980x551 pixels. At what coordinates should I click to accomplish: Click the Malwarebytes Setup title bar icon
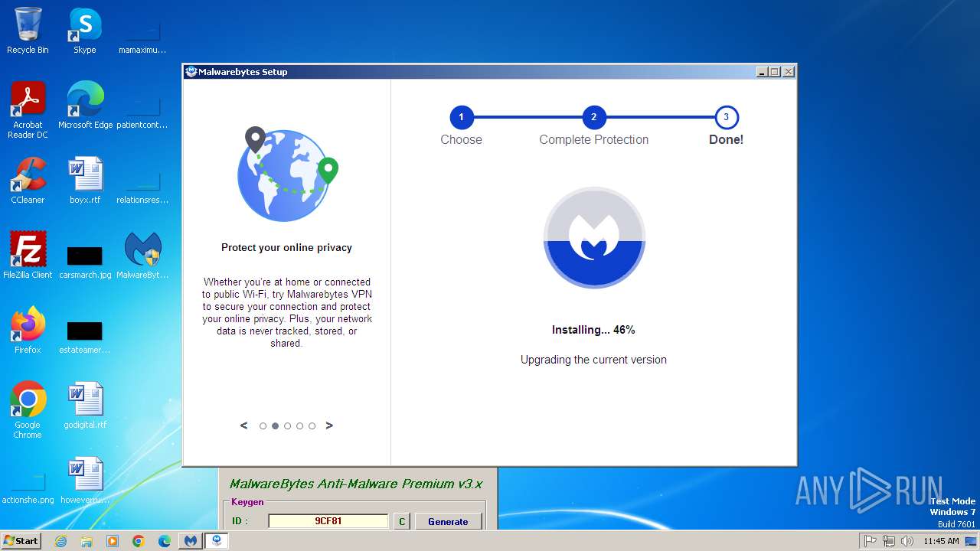click(191, 72)
